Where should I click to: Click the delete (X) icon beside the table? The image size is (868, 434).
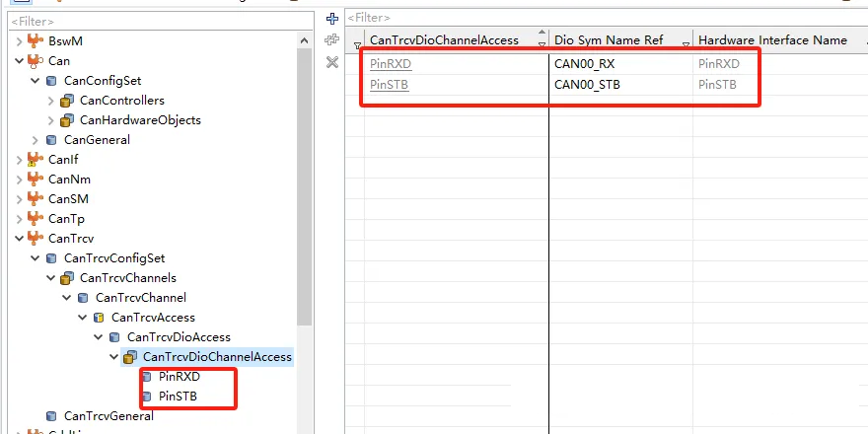(332, 62)
